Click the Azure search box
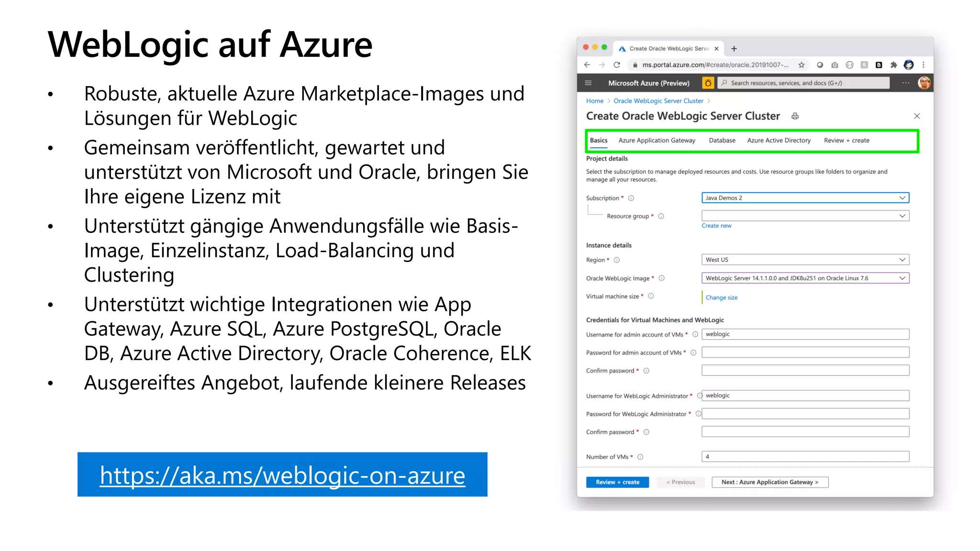This screenshot has width=980, height=551. (x=804, y=83)
